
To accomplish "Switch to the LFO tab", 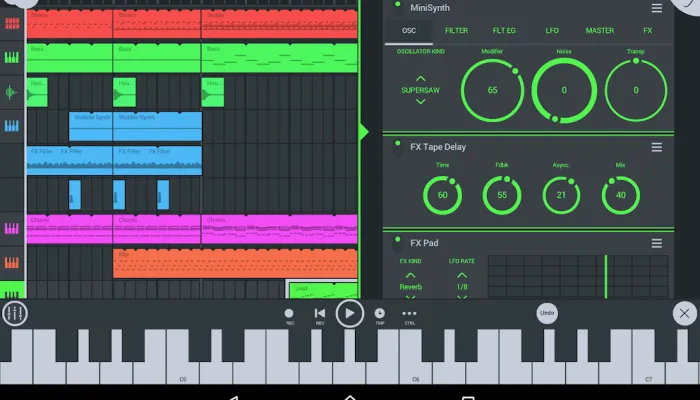I will [x=552, y=31].
